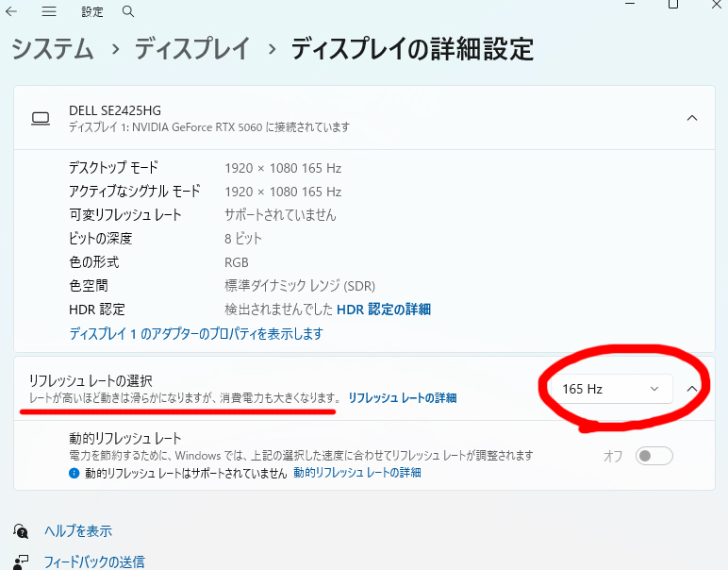
Task: Toggle the 動的リフレッシュ レート switch
Action: 654,456
